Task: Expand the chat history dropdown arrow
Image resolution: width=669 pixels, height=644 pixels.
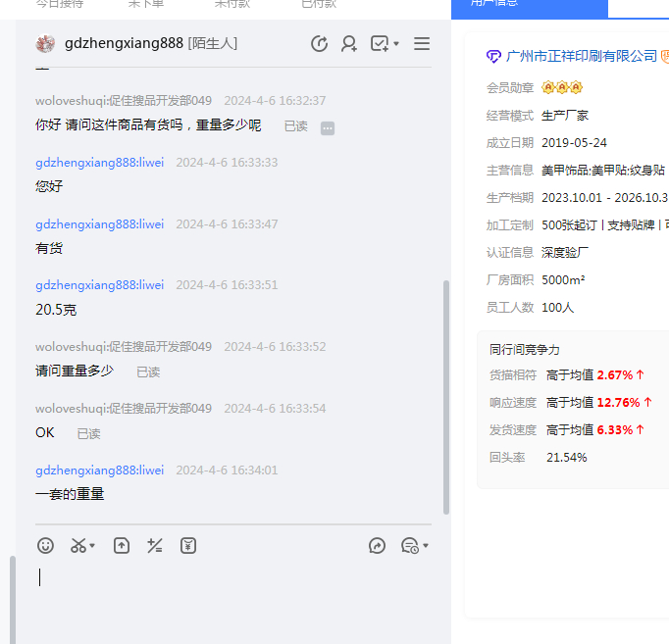Action: (426, 546)
